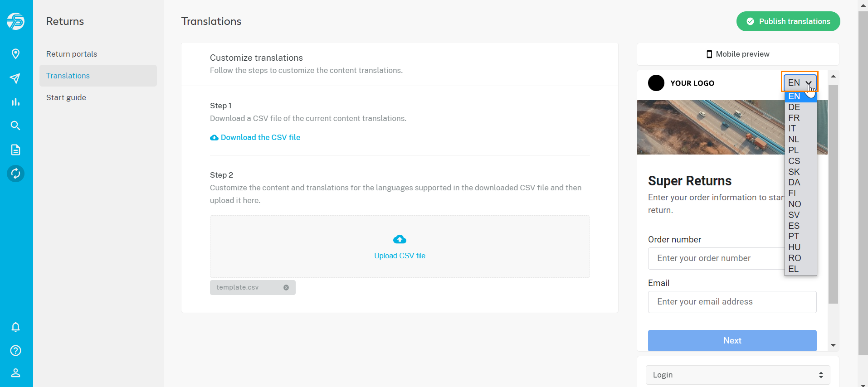Image resolution: width=868 pixels, height=387 pixels.
Task: Choose PL from the language list
Action: pyautogui.click(x=801, y=150)
